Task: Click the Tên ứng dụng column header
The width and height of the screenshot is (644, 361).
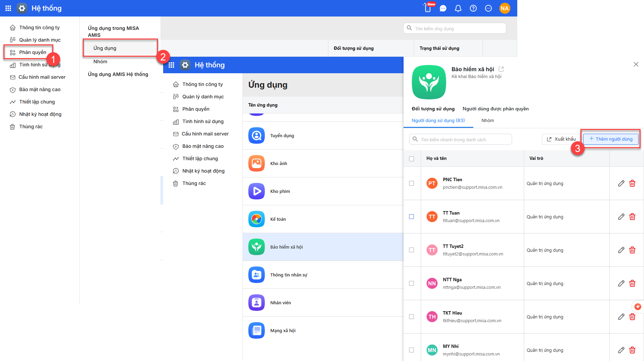Action: click(263, 105)
